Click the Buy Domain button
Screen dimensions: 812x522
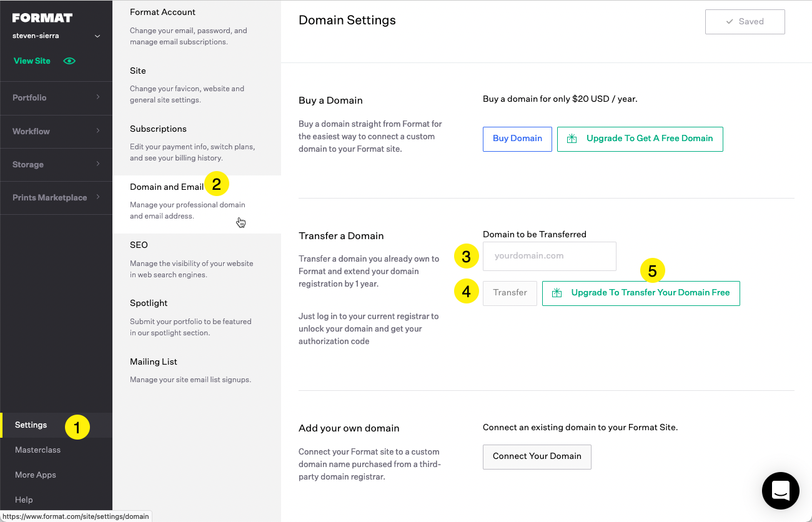pos(517,139)
